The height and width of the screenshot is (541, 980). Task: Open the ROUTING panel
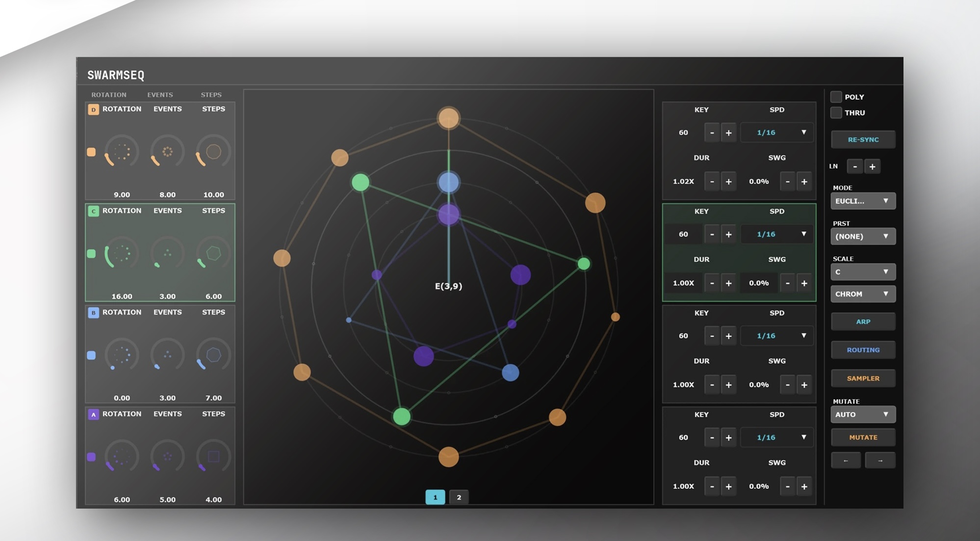863,350
